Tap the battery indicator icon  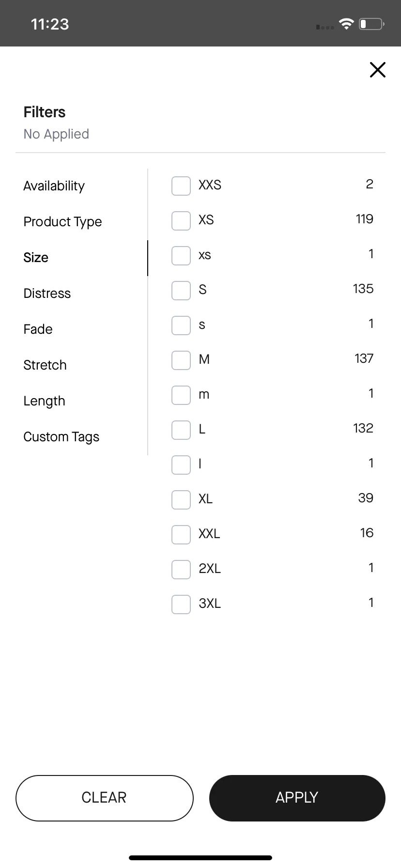371,24
